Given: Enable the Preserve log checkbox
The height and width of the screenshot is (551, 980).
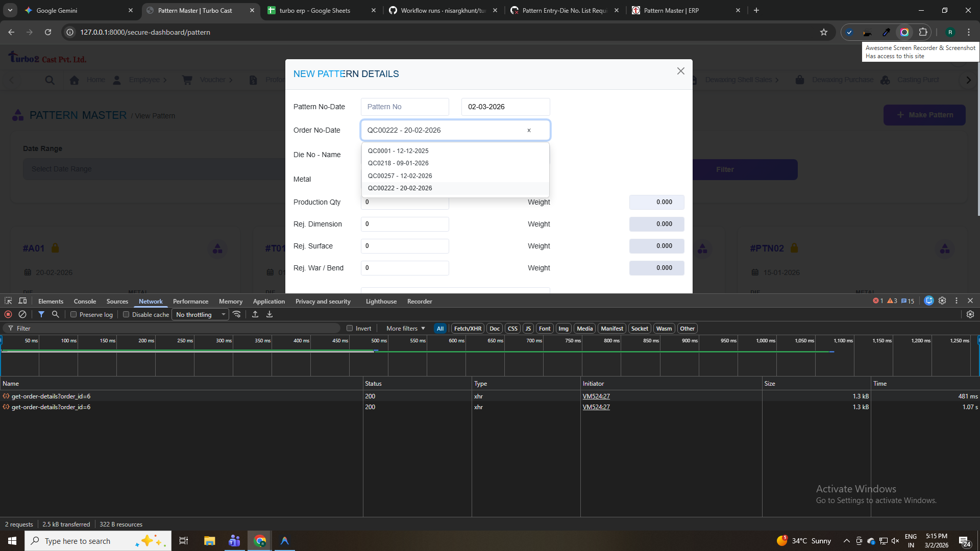Looking at the screenshot, I should coord(73,315).
